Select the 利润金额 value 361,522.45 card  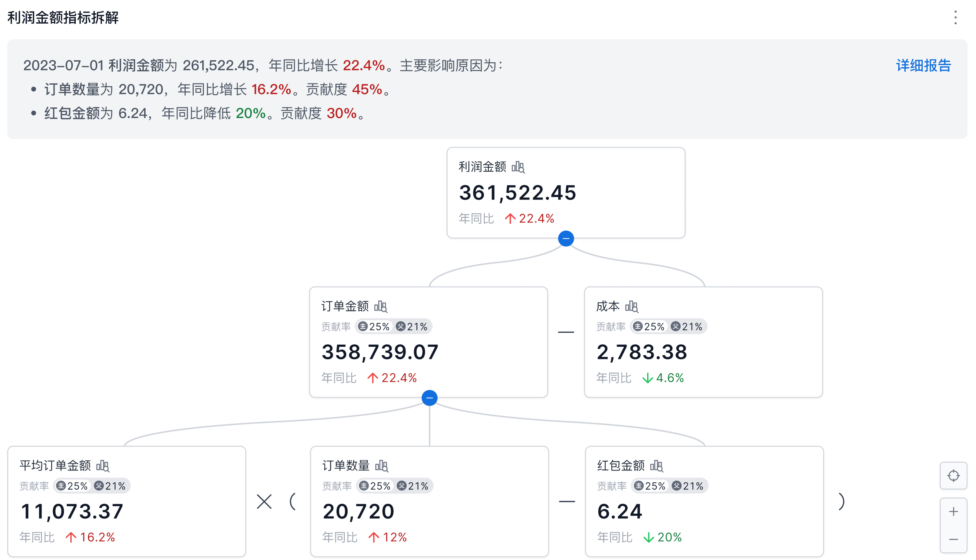[566, 192]
